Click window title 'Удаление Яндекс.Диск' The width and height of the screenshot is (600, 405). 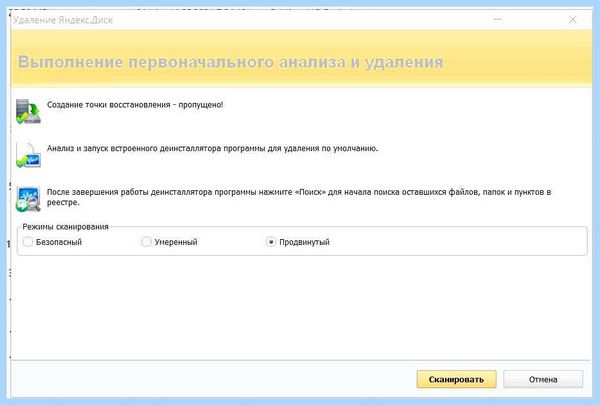tap(63, 20)
